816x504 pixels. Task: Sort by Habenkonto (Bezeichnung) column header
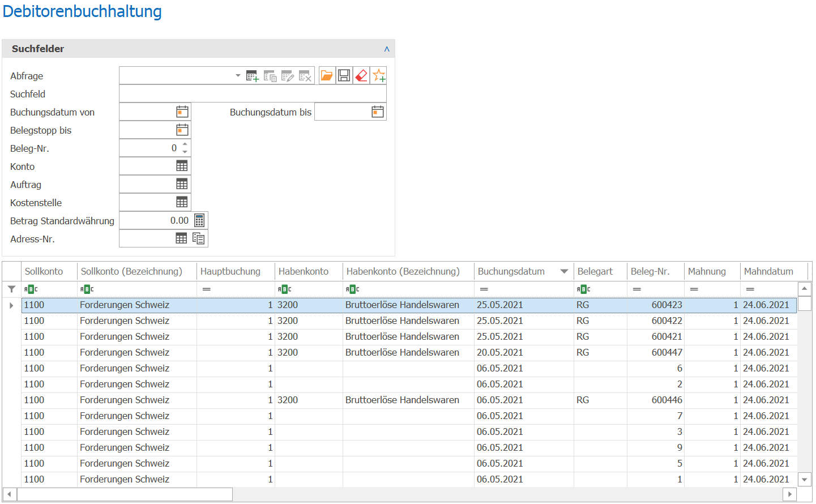pyautogui.click(x=408, y=271)
